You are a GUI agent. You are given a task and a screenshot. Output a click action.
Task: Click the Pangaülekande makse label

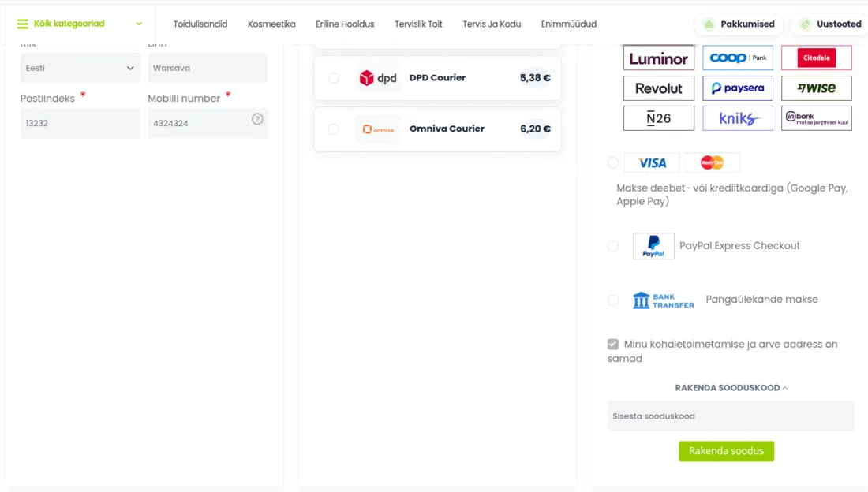[761, 300]
